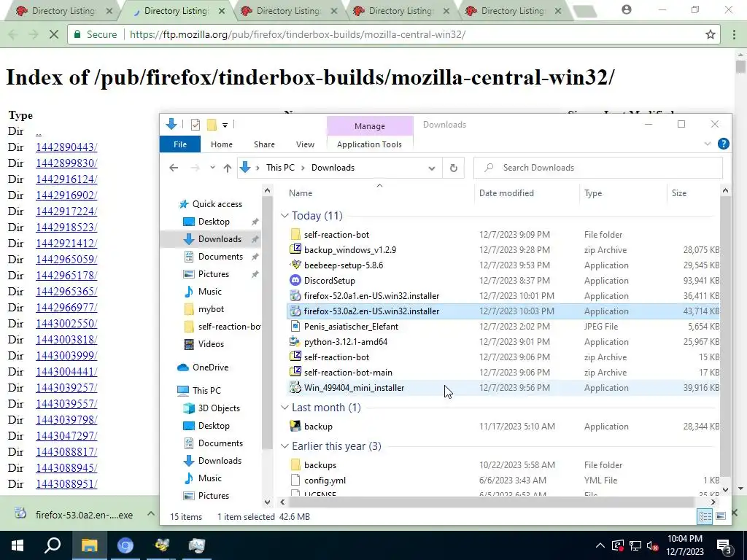Open the Chrome three-dot menu

click(x=734, y=34)
